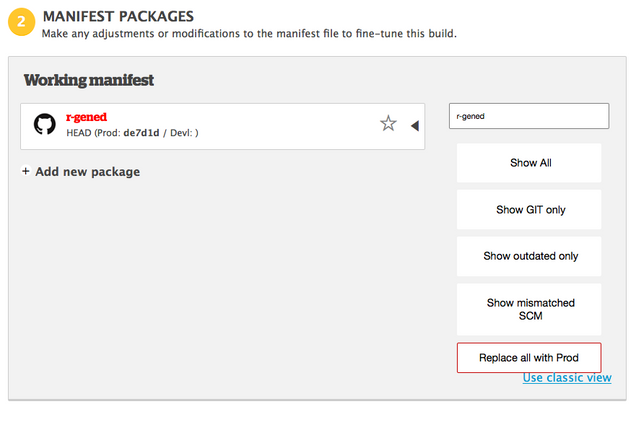Viewport: 636px width, 424px height.
Task: Click Replace all with Prod button
Action: point(528,358)
